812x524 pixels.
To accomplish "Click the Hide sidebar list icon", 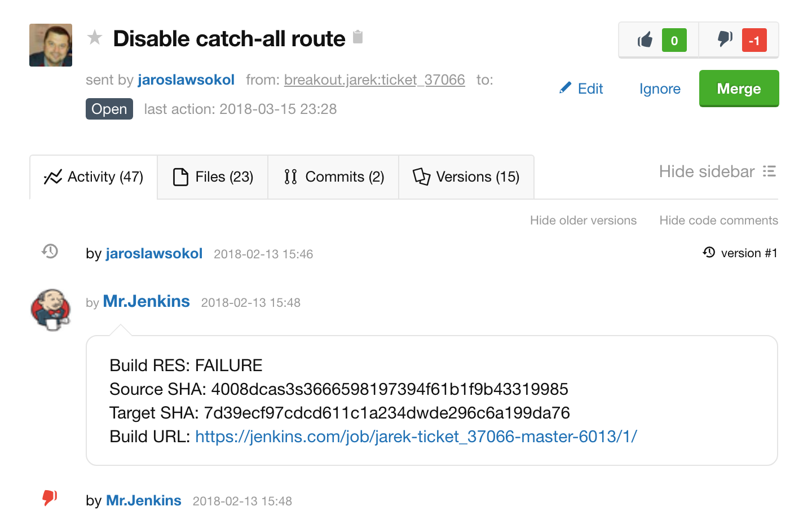I will (x=769, y=171).
